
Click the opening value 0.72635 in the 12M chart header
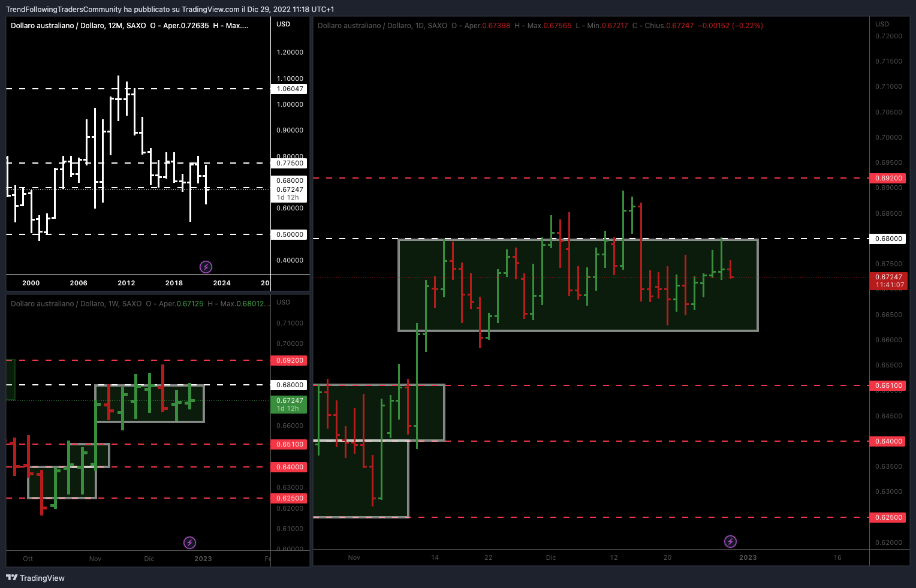coord(195,26)
